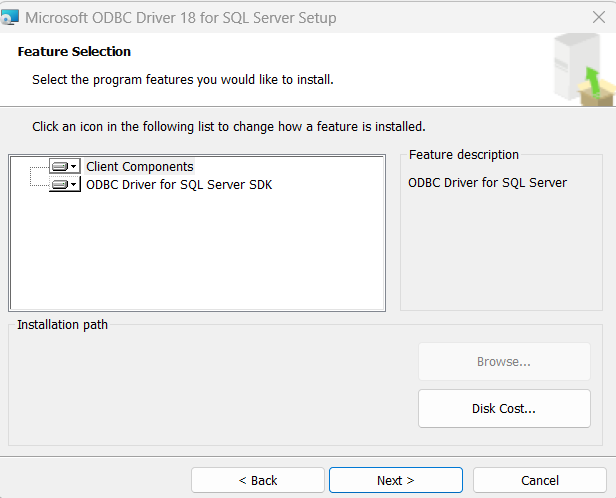Open the SDK feature install-state arrow

[73, 185]
